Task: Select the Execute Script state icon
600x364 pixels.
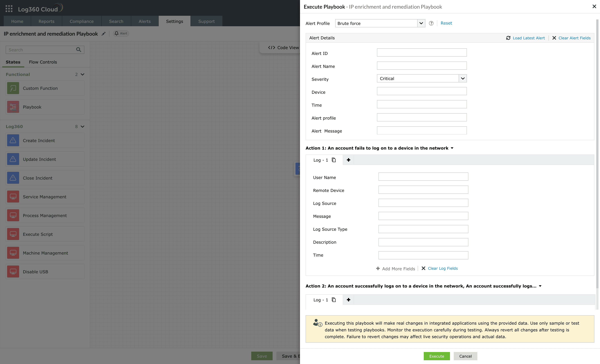Action: (13, 234)
